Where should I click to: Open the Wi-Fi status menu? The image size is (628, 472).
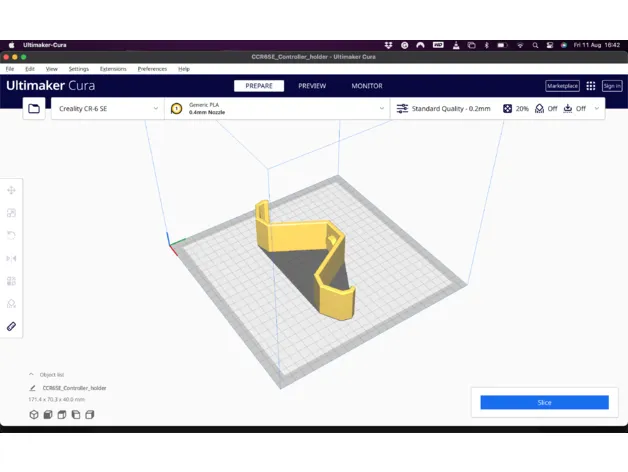520,45
